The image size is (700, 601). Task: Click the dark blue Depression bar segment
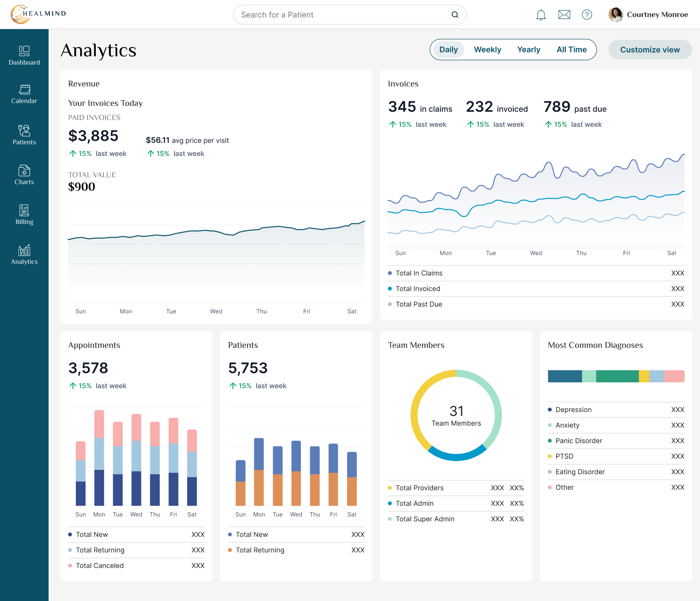(565, 376)
